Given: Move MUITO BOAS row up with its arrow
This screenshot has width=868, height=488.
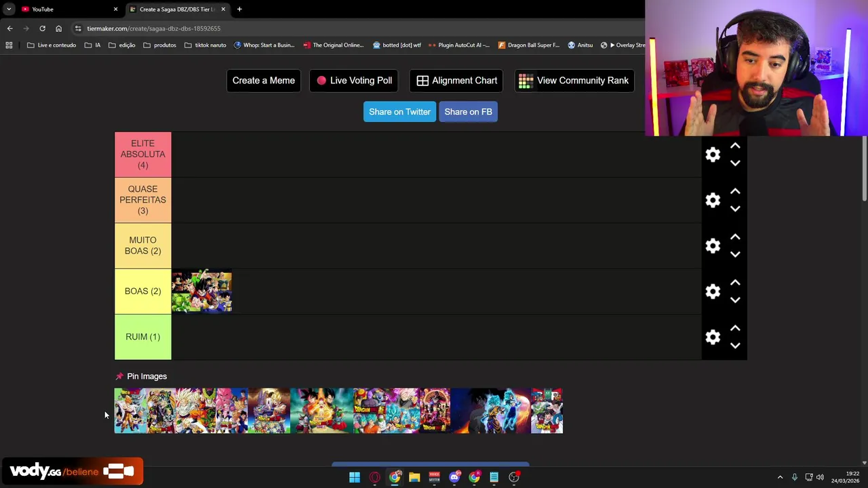Looking at the screenshot, I should pos(735,237).
